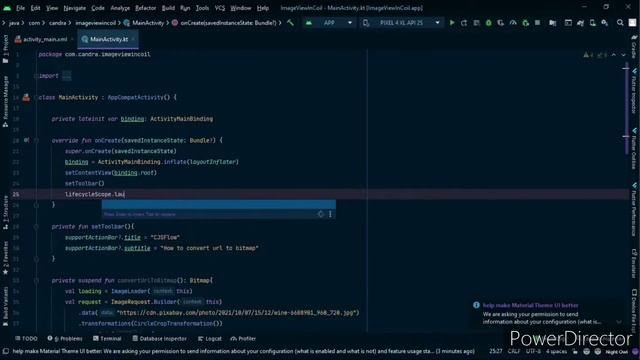Click the class gutter icon beside MainActivity
Image resolution: width=640 pixels, height=360 pixels.
(x=26, y=97)
